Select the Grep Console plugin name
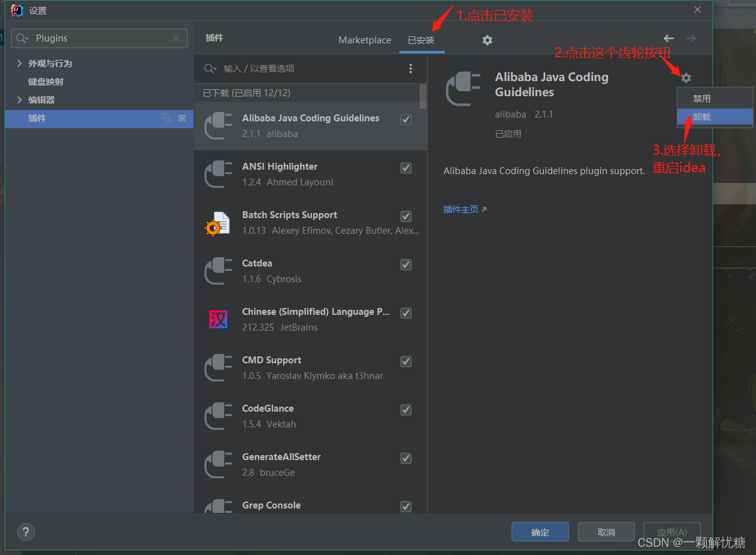Viewport: 756px width, 555px height. point(271,505)
